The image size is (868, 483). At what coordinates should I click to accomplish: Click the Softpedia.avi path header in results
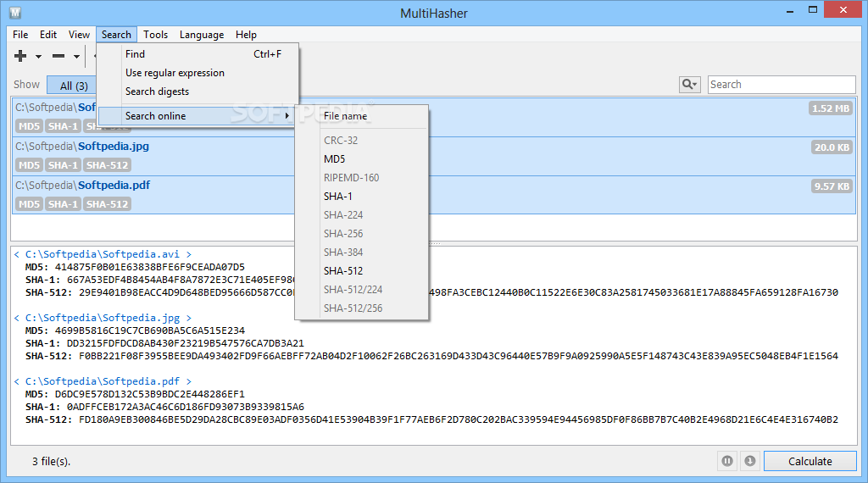pos(103,254)
